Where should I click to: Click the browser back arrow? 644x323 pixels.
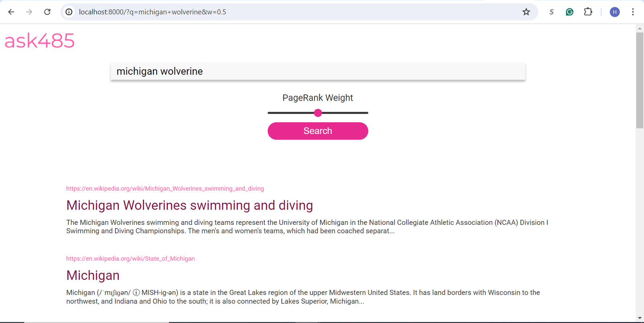[x=11, y=12]
